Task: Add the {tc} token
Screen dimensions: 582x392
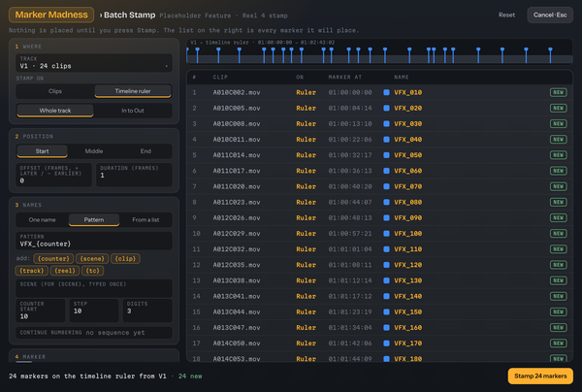Action: (92, 271)
